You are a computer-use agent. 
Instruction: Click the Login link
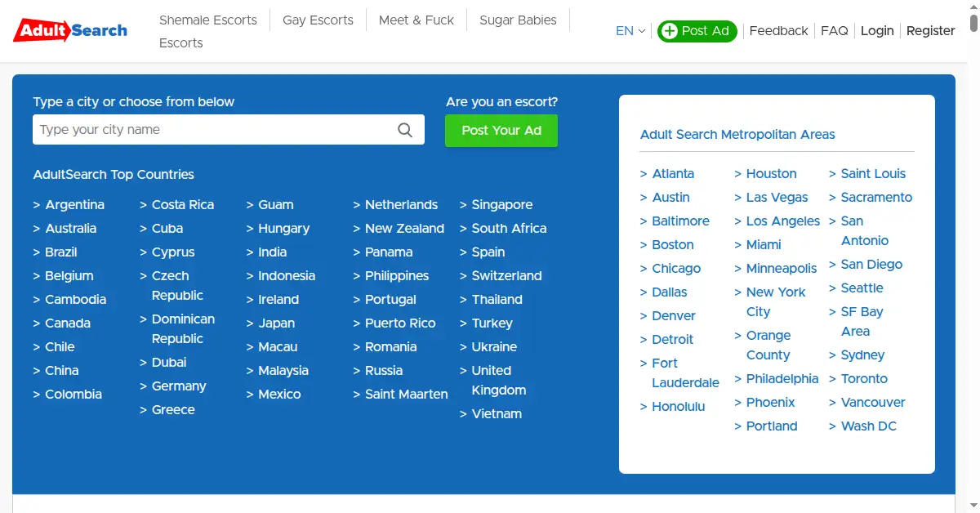pyautogui.click(x=877, y=31)
